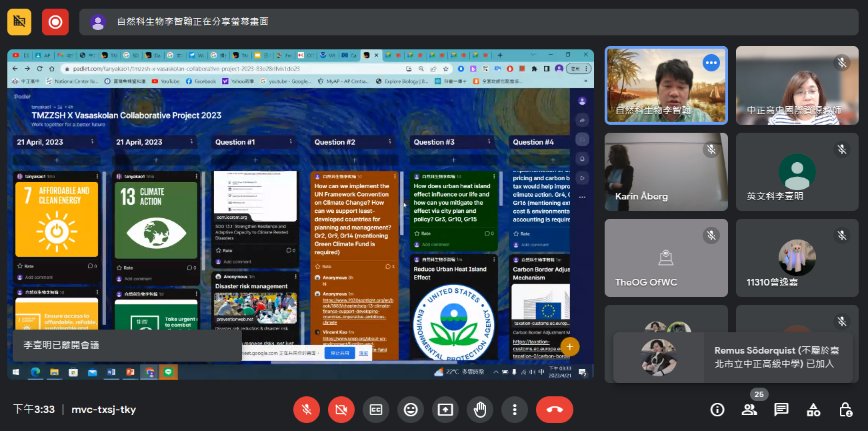
Task: Select Karin Åberg's video tile
Action: [666, 171]
